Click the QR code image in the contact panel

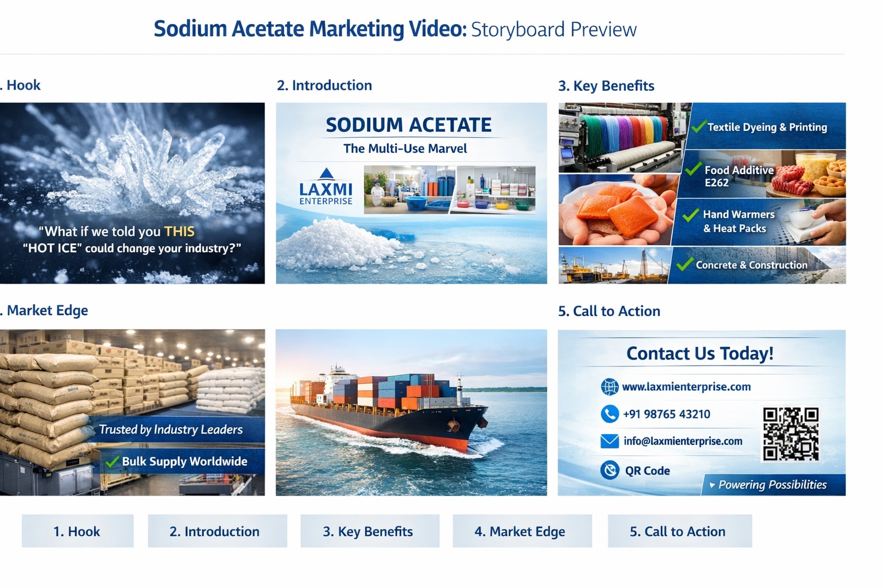791,434
